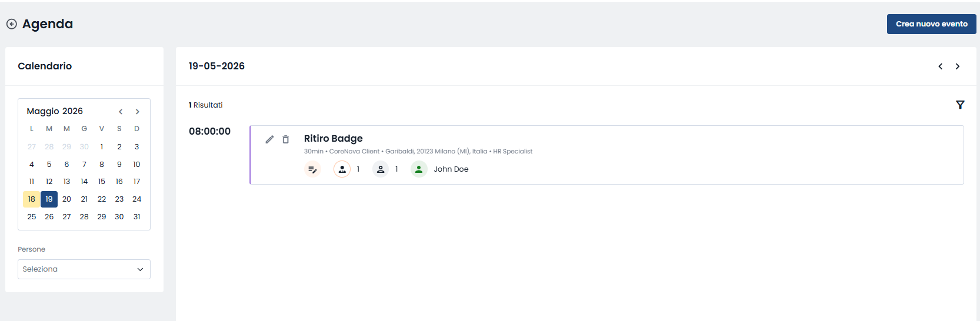The image size is (980, 321).
Task: Show previous month in calendar
Action: (x=121, y=112)
